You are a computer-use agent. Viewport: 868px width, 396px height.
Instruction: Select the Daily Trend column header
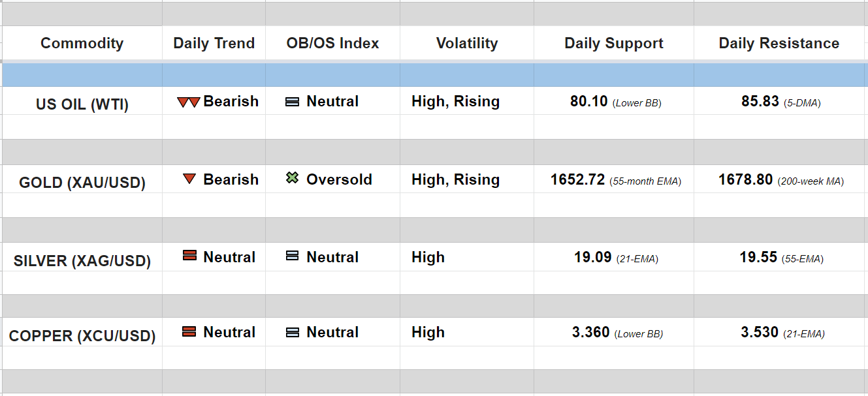click(x=214, y=43)
